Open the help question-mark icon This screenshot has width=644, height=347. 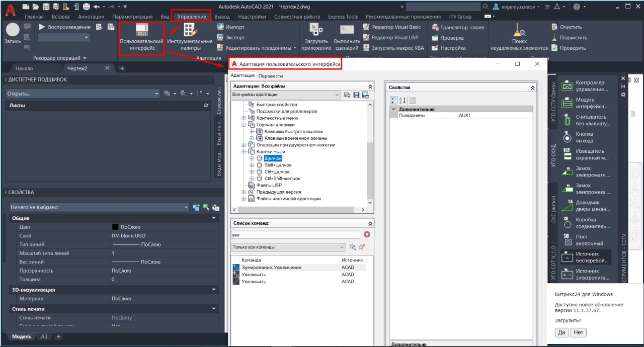tap(576, 7)
